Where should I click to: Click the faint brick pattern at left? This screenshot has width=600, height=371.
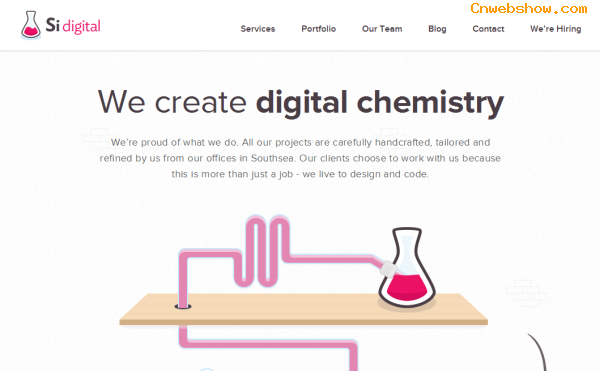(x=100, y=141)
